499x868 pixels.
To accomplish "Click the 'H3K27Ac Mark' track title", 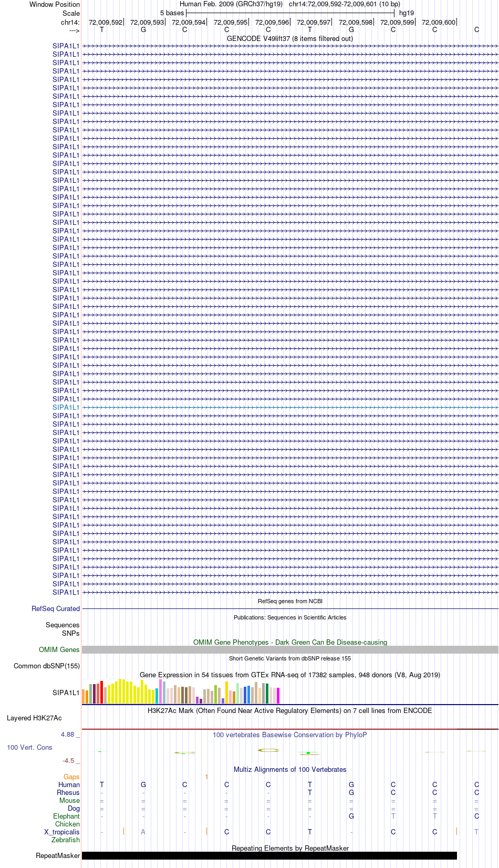I will pos(290,710).
